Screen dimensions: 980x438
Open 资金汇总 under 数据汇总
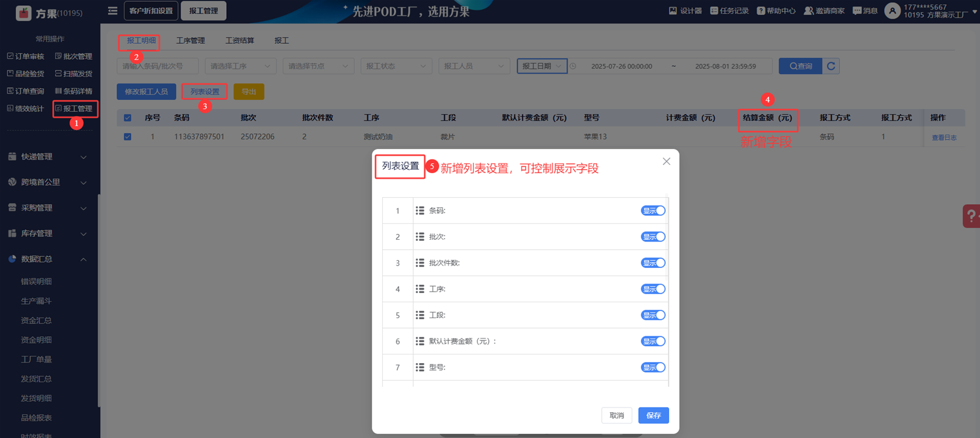(x=36, y=320)
